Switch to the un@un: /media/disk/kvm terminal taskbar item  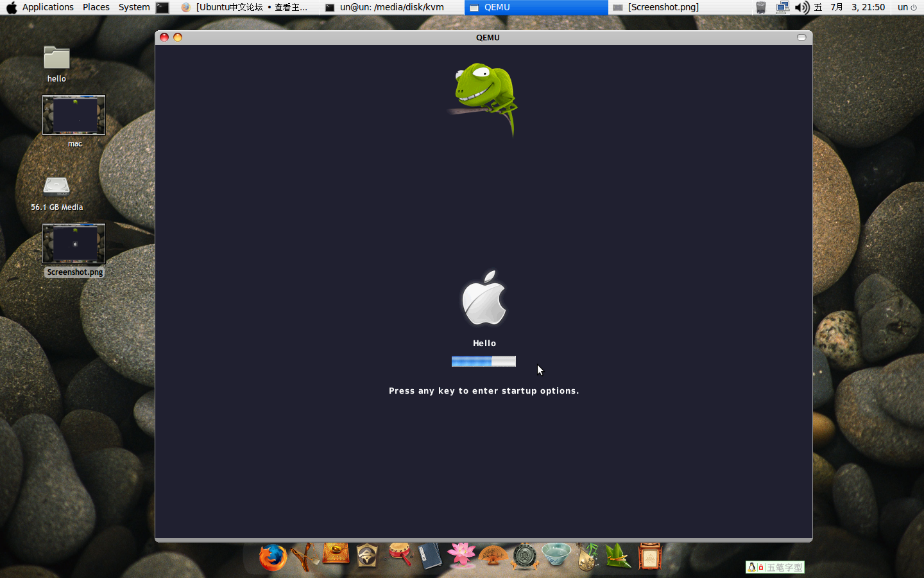pos(392,7)
